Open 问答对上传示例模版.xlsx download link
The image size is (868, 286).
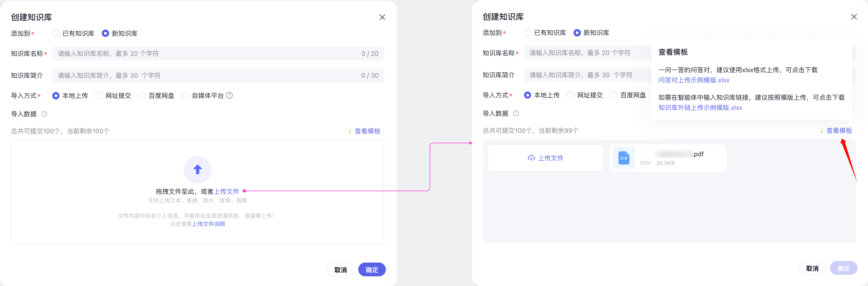pyautogui.click(x=694, y=80)
